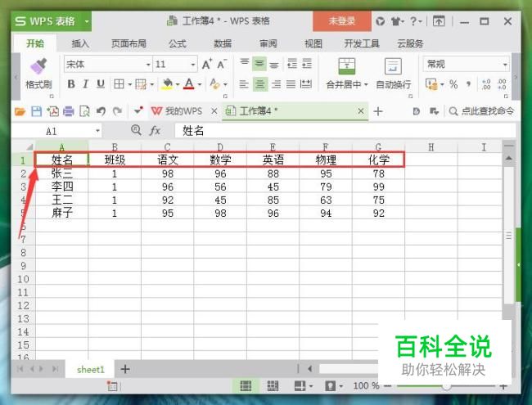This screenshot has width=532, height=405.
Task: Click the save disk icon
Action: 36,111
